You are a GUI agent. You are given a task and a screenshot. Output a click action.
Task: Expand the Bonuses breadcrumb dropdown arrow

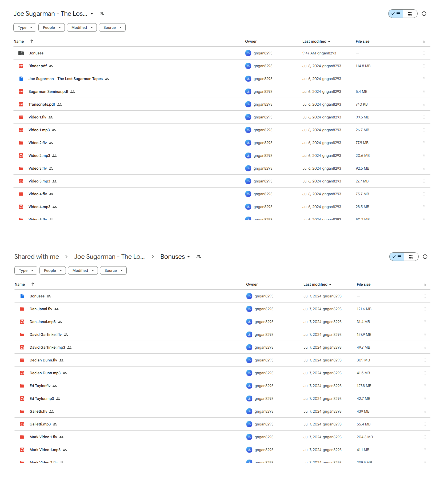[x=189, y=257]
